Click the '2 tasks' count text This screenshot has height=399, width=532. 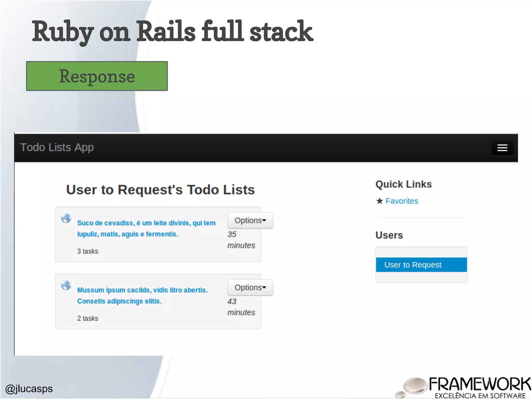[88, 318]
